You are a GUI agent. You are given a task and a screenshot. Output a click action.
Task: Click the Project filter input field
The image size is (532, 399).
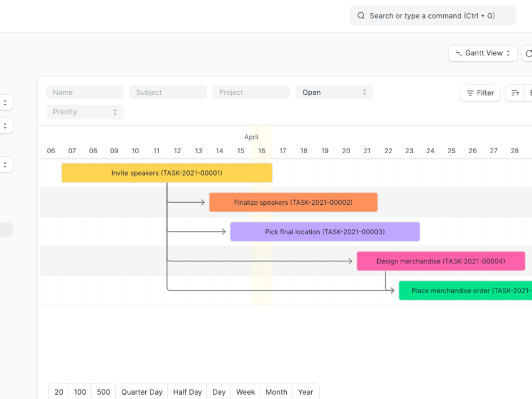coord(251,92)
